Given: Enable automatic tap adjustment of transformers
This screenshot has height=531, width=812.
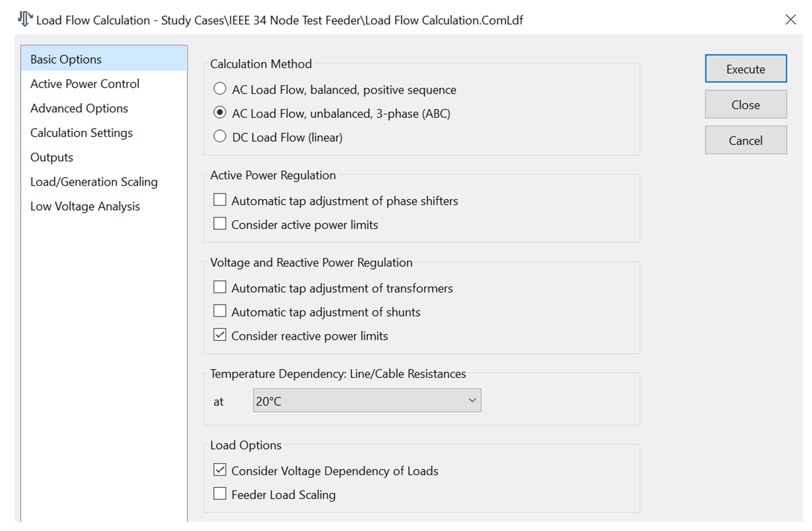Looking at the screenshot, I should click(220, 287).
